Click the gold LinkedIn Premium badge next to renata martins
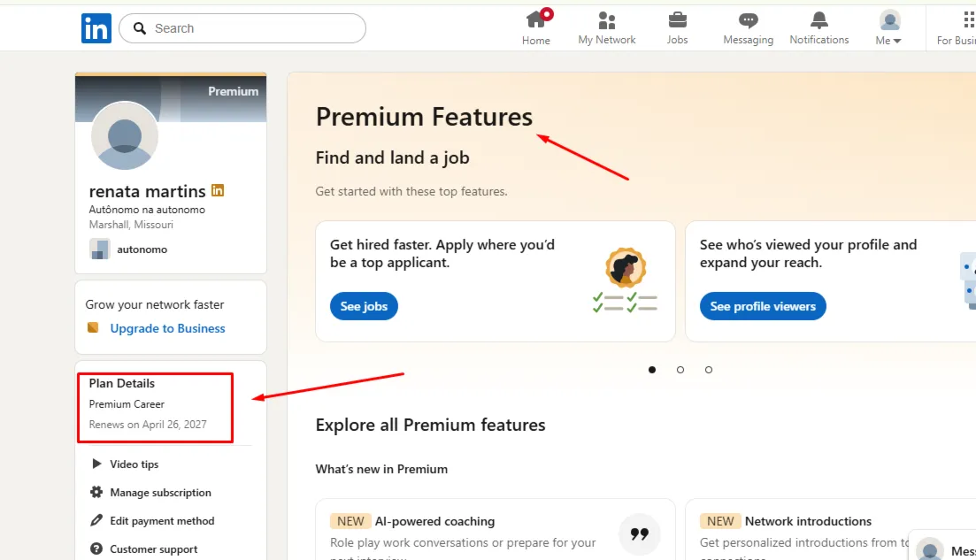Screen dimensions: 976x560 click(x=218, y=190)
